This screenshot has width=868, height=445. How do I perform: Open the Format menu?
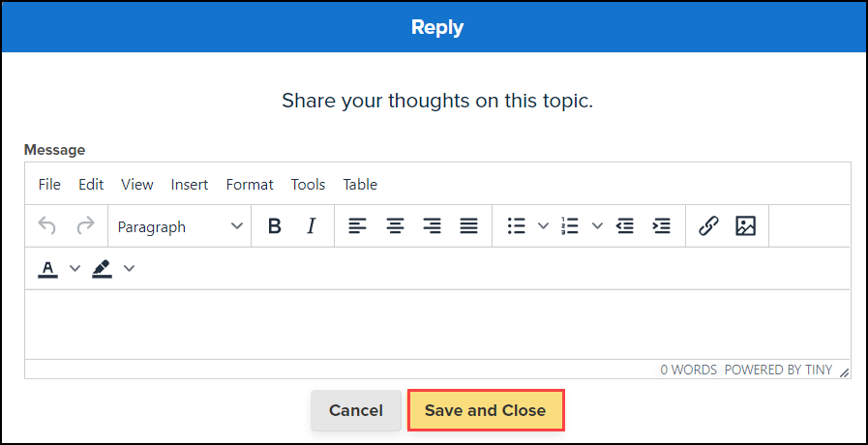[x=250, y=184]
